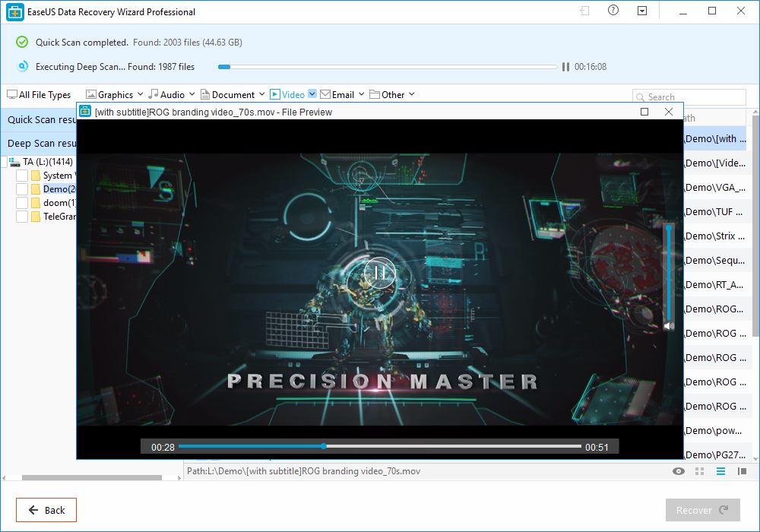760x532 pixels.
Task: Click the doom folder icon in tree
Action: tap(36, 202)
